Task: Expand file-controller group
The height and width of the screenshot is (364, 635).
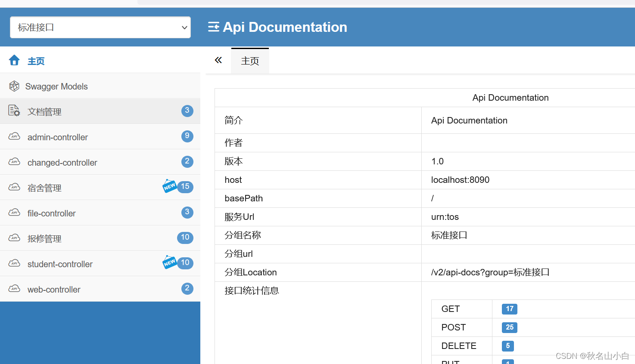Action: (100, 213)
